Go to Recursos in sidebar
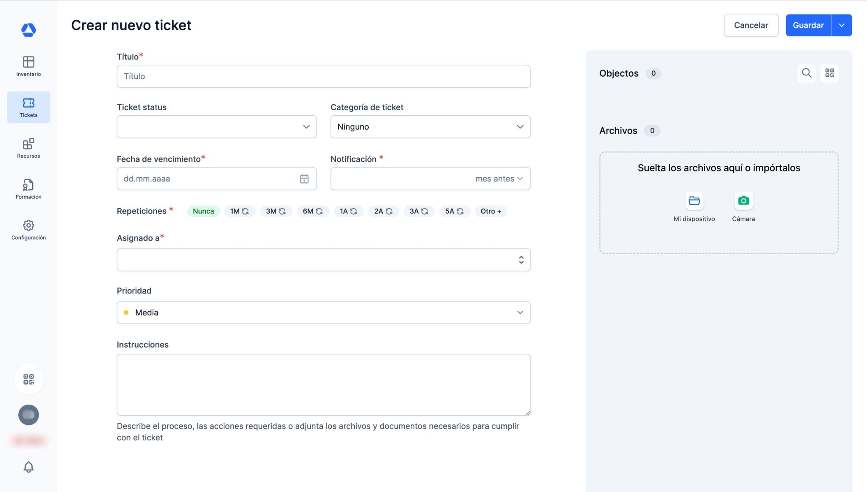Image resolution: width=868 pixels, height=492 pixels. click(28, 148)
